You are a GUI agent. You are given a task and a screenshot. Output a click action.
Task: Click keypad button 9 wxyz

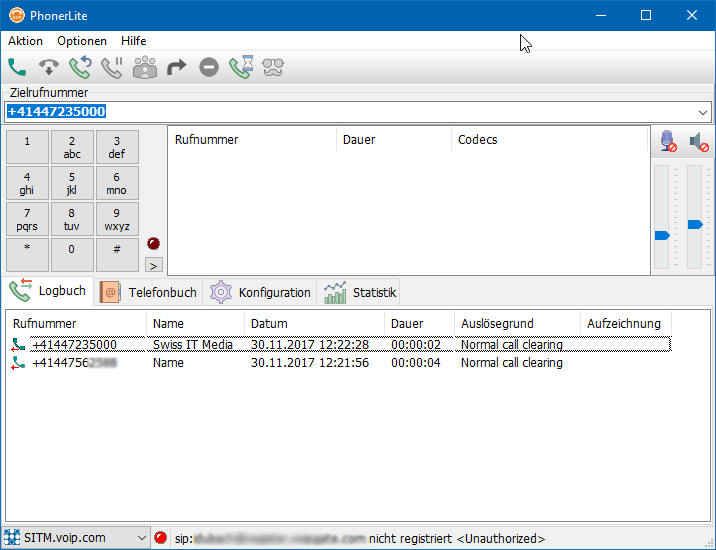pos(117,219)
